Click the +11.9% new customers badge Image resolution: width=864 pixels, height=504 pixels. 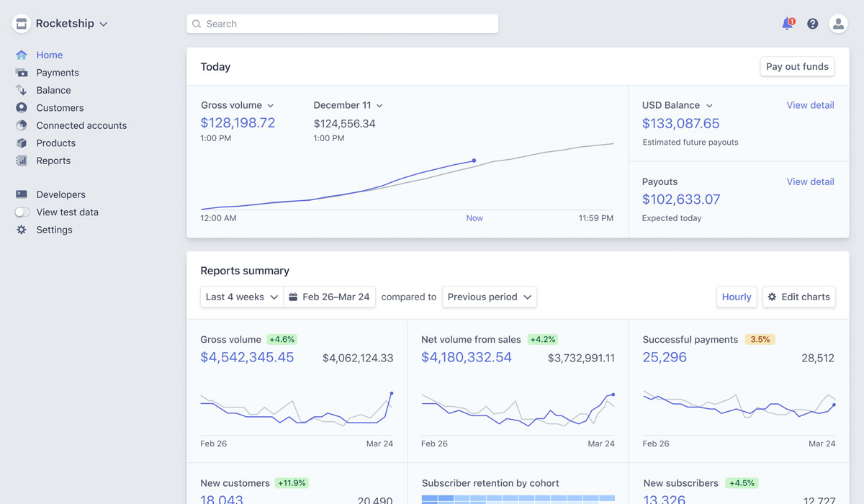coord(292,483)
